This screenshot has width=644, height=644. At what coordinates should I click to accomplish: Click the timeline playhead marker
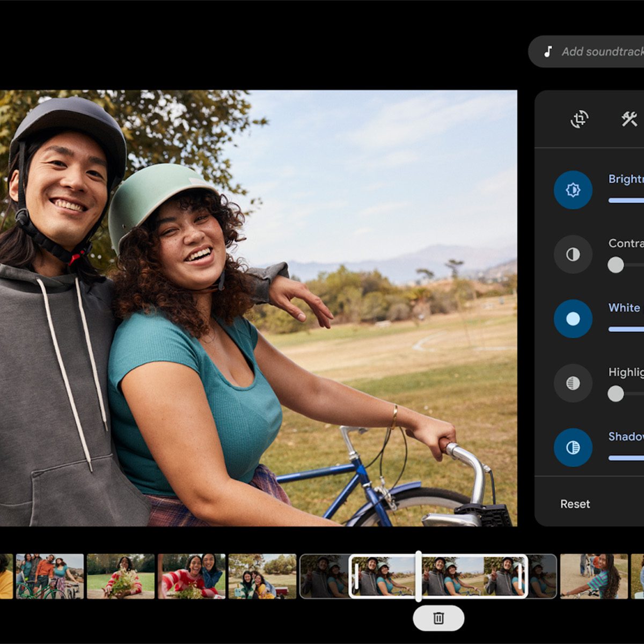click(418, 576)
